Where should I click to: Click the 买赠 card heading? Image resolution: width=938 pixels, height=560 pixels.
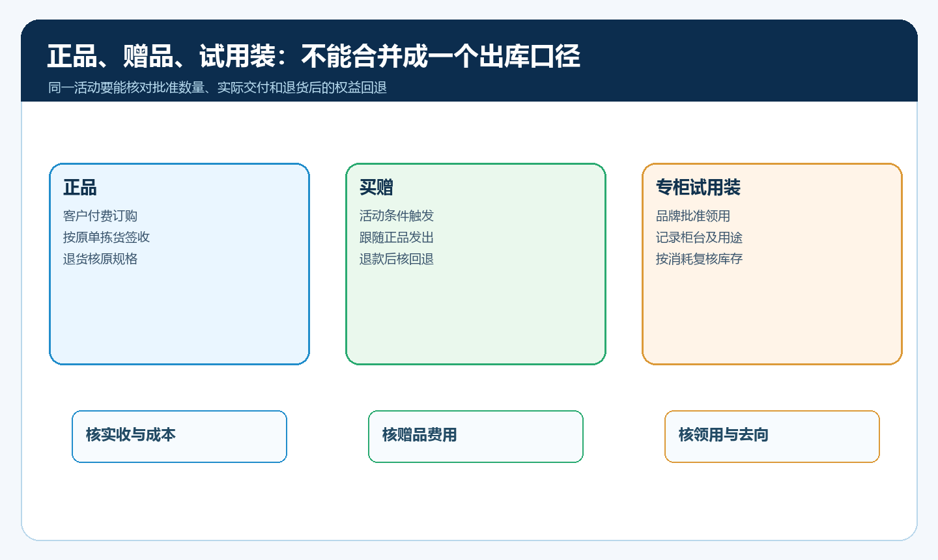(377, 188)
